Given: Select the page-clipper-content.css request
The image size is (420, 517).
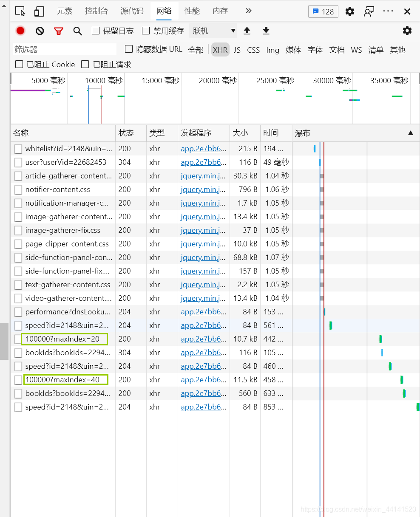Looking at the screenshot, I should click(215, 244).
